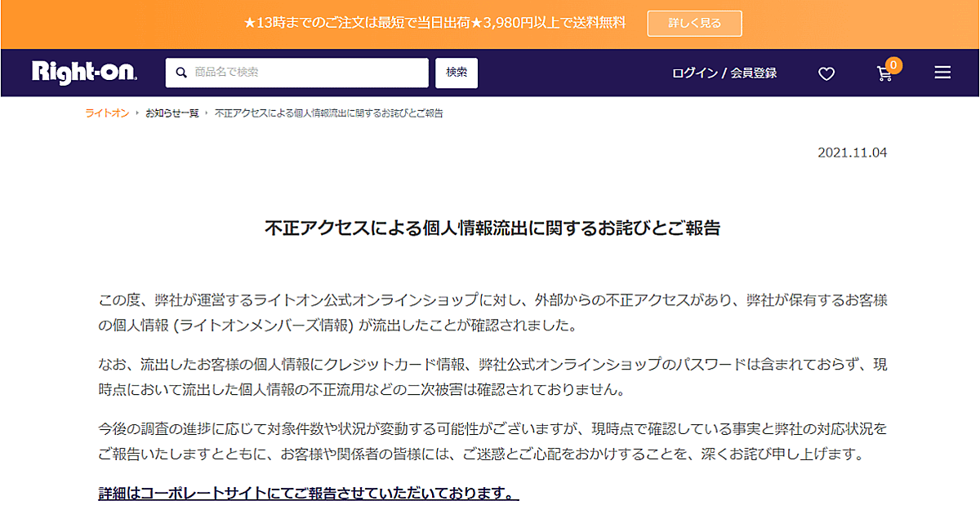Go to ライトオン breadcrumb link
The height and width of the screenshot is (514, 980).
pos(107,113)
